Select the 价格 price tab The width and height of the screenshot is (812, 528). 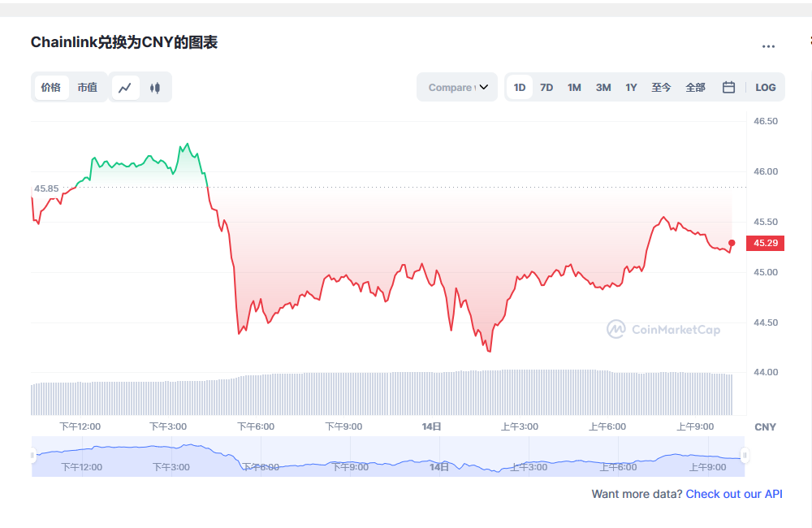[51, 88]
